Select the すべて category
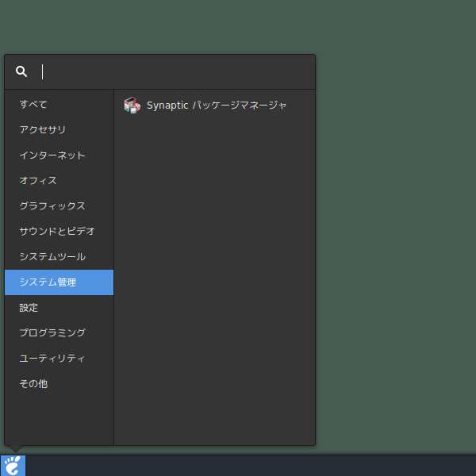The width and height of the screenshot is (476, 476). coord(59,105)
